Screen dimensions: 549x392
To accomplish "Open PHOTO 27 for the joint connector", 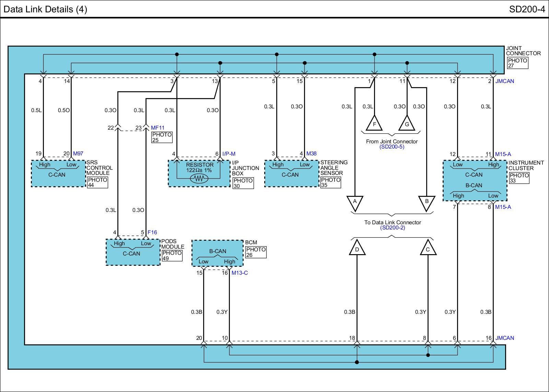I will click(517, 63).
